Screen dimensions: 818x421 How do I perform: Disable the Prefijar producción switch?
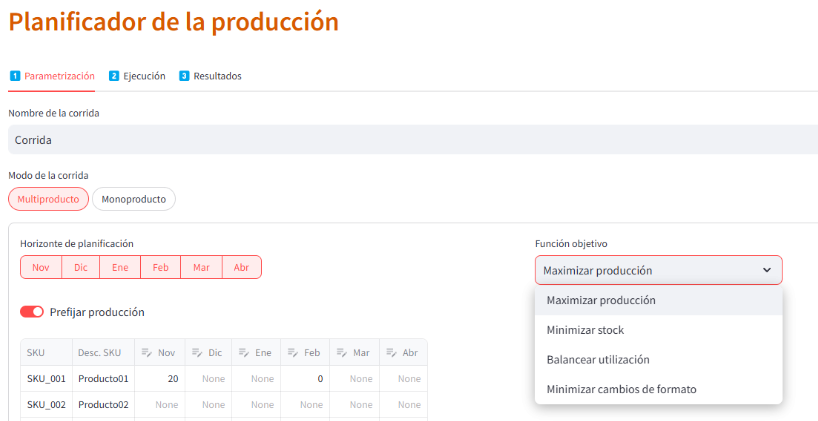tap(32, 312)
